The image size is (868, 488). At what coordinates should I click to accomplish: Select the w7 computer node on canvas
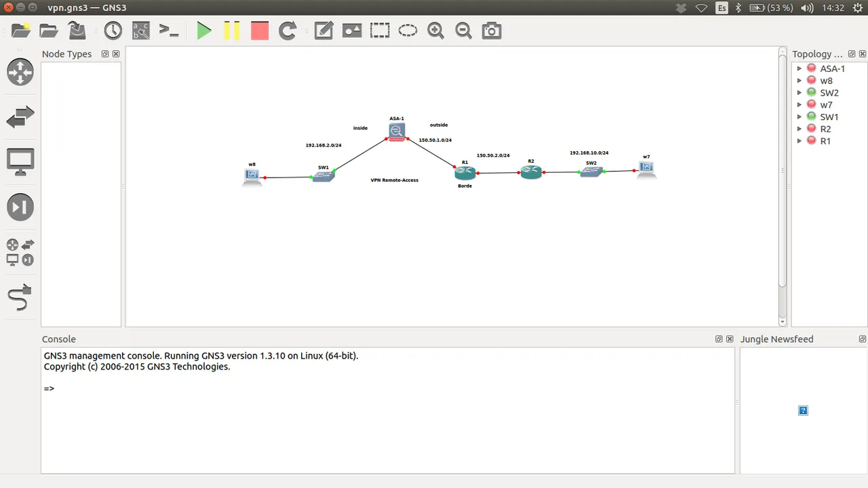click(x=647, y=169)
